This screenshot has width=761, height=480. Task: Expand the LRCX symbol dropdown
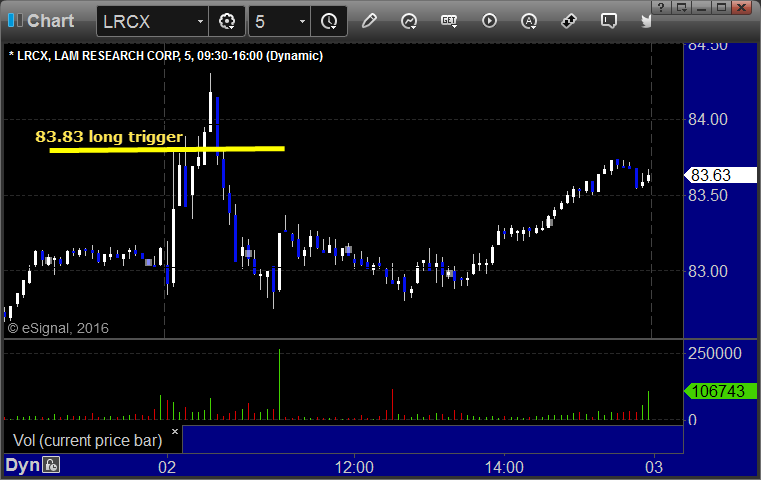pos(200,21)
